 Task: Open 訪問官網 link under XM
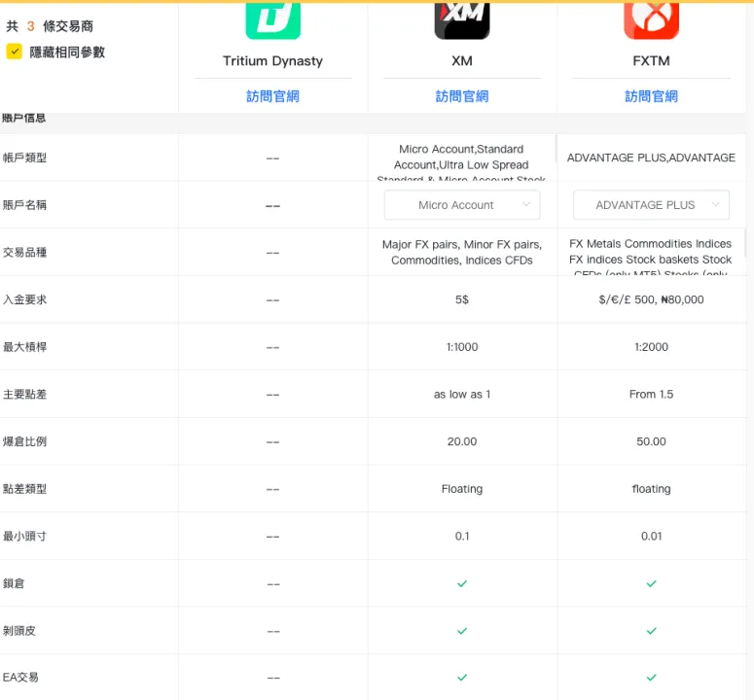point(461,96)
